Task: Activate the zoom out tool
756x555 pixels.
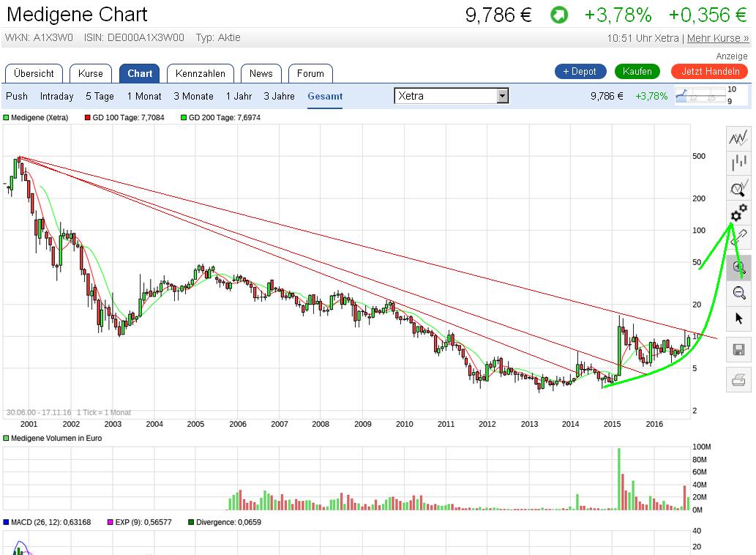Action: [x=738, y=293]
